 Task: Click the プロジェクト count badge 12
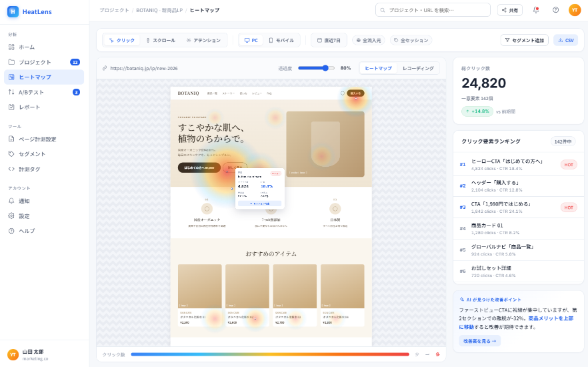[x=75, y=62]
